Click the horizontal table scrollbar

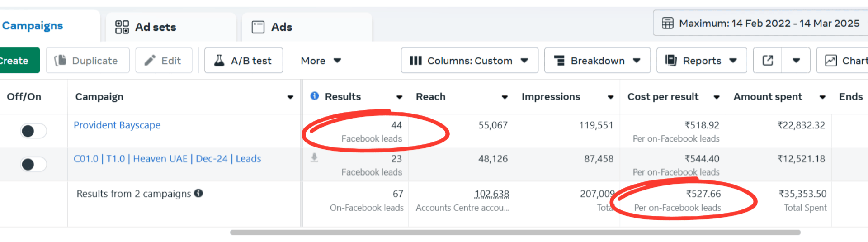[x=515, y=233]
